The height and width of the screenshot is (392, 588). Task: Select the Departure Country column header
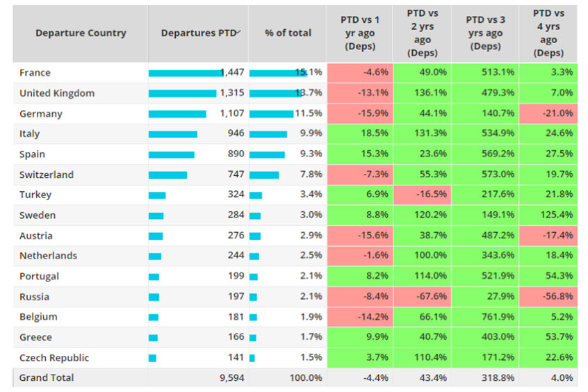[x=81, y=33]
